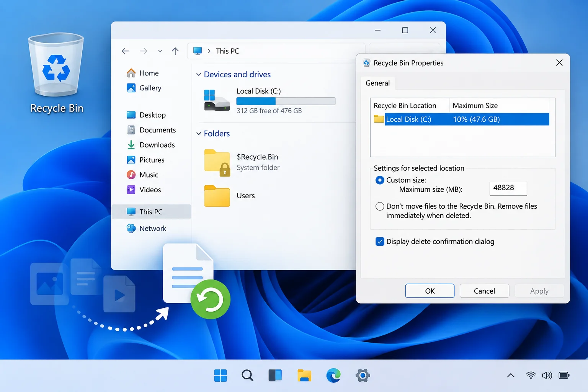Viewport: 588px width, 392px height.
Task: Select the Local Disk (C:) drive icon
Action: pos(217,101)
